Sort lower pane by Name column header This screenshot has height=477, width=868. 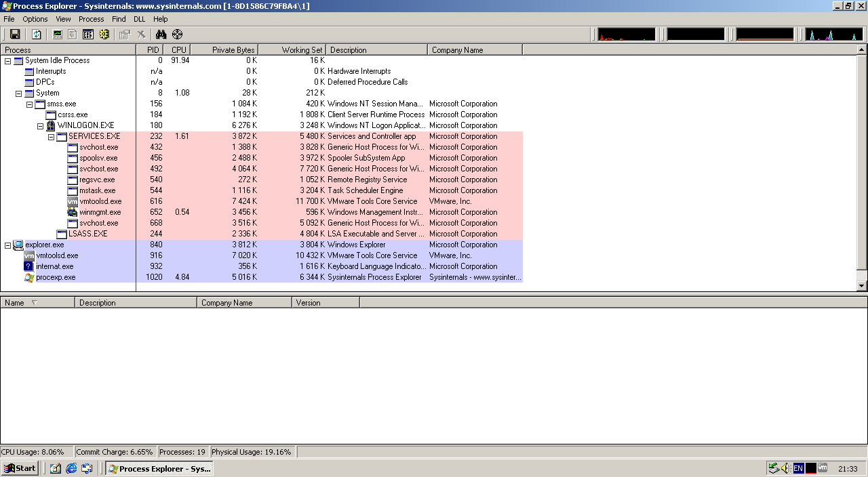(x=38, y=302)
